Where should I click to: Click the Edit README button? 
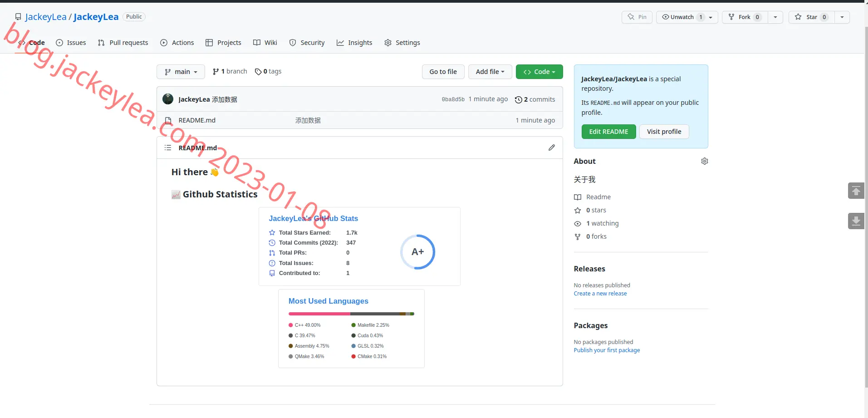click(x=608, y=132)
